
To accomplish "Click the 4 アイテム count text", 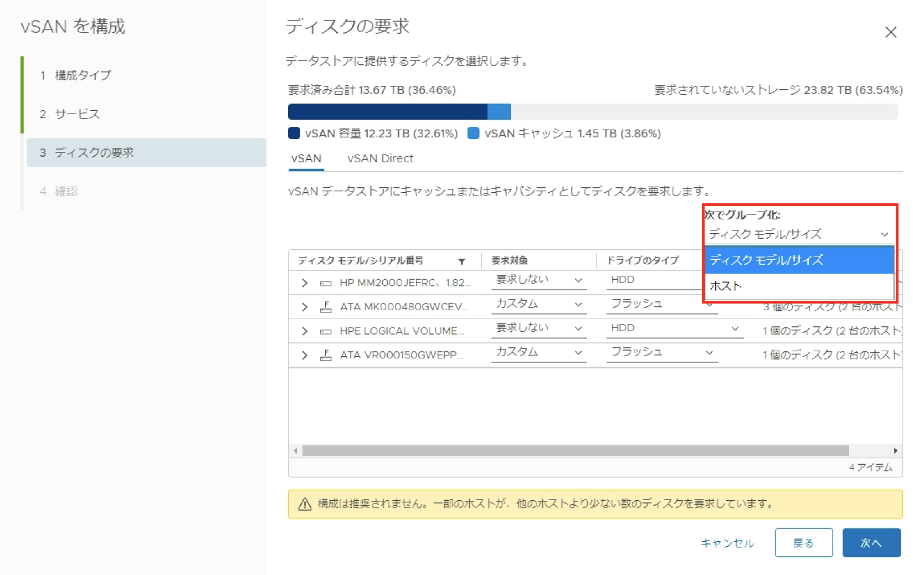I will (871, 468).
